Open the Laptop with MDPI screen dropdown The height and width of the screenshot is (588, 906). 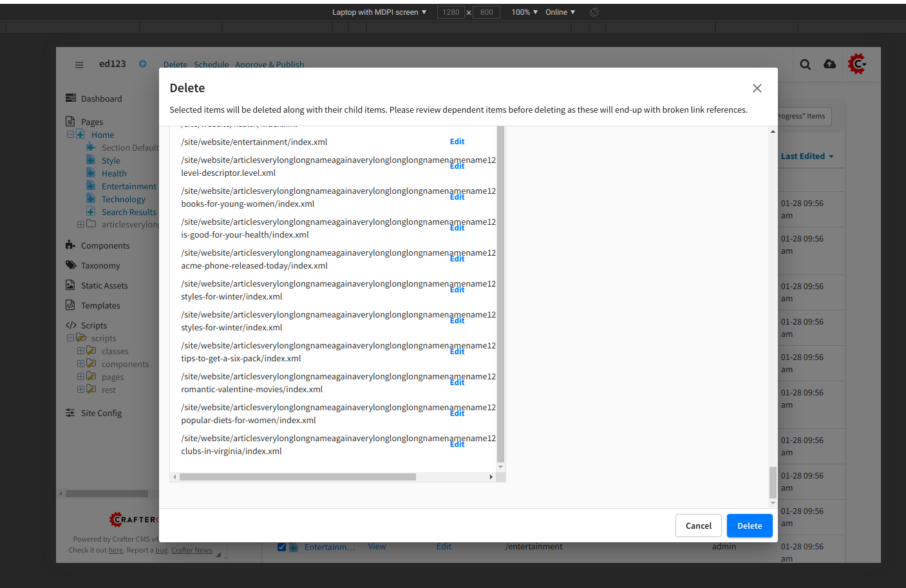[379, 12]
